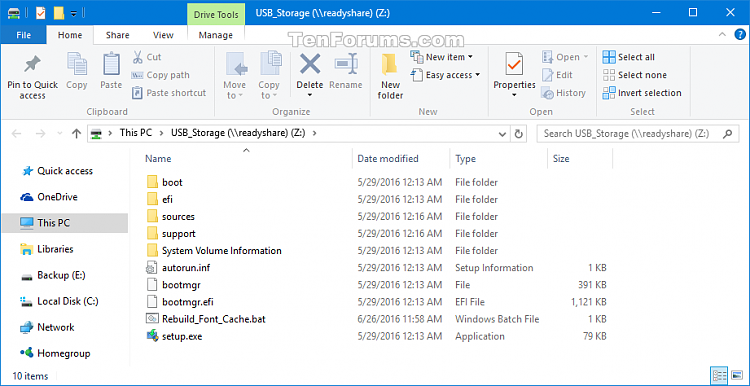750x386 pixels.
Task: Switch to Details view in status bar
Action: tap(720, 375)
